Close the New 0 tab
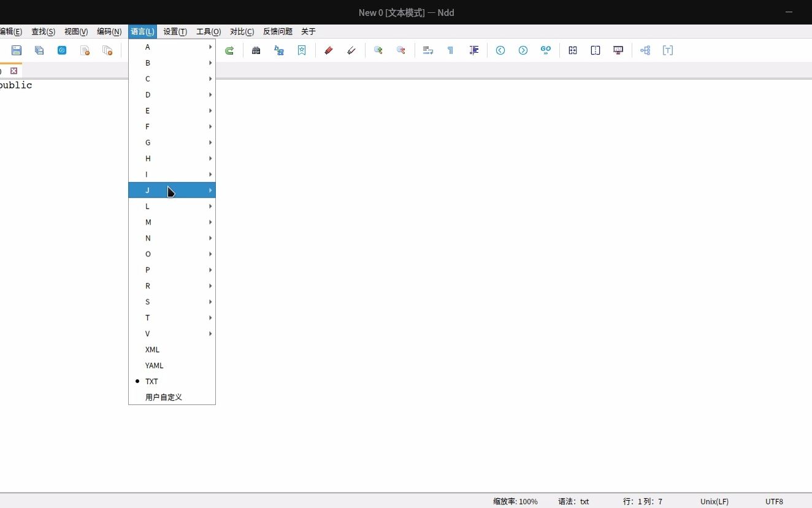812x508 pixels. tap(13, 71)
